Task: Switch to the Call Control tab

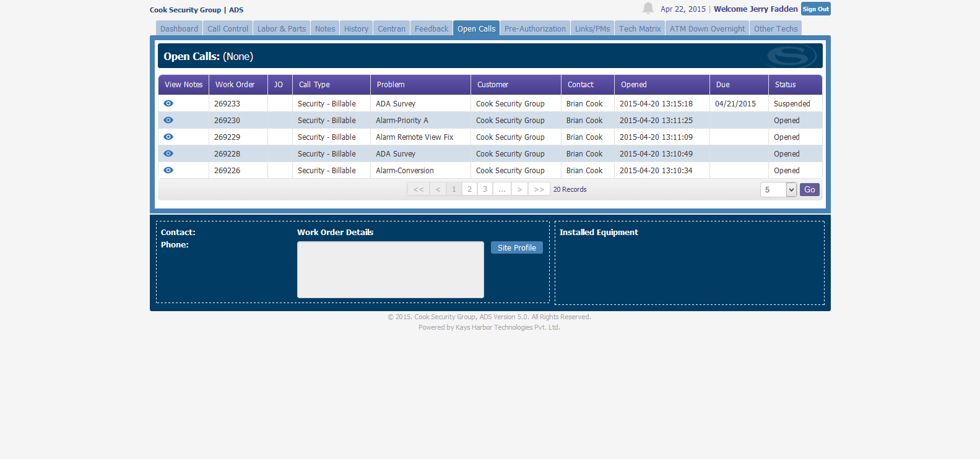Action: tap(228, 28)
